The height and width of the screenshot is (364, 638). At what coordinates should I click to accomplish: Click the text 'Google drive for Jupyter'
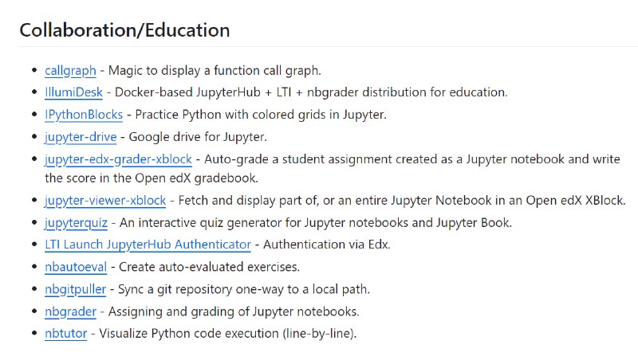coord(196,137)
